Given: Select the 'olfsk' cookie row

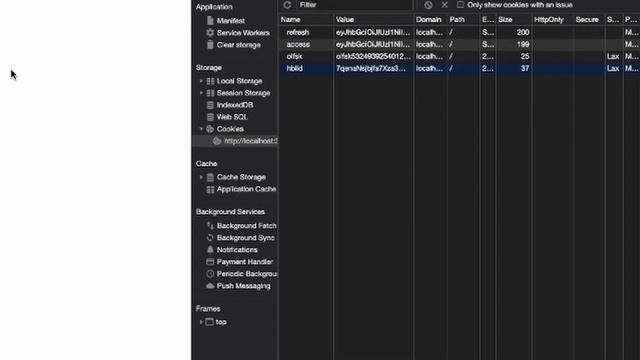Looking at the screenshot, I should [x=460, y=56].
